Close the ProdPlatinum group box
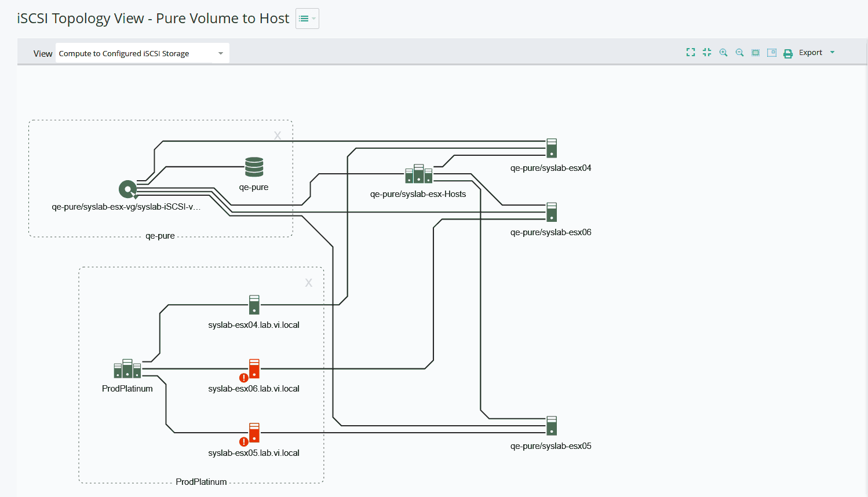The width and height of the screenshot is (868, 497). pos(308,283)
